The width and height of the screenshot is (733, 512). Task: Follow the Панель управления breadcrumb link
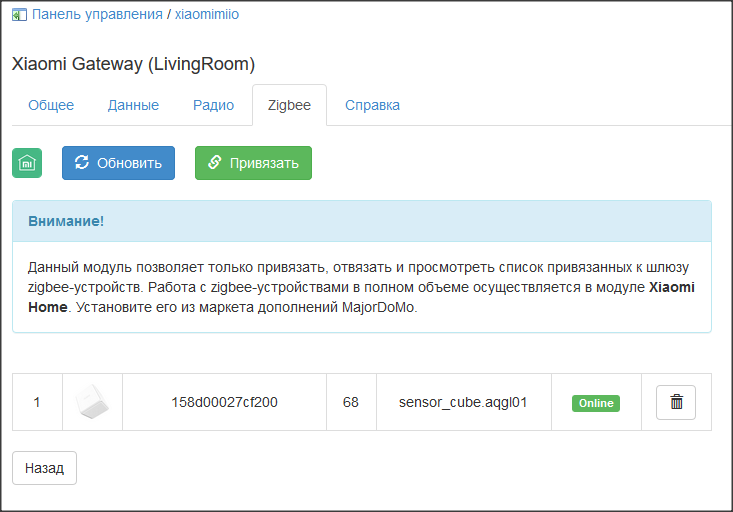97,15
